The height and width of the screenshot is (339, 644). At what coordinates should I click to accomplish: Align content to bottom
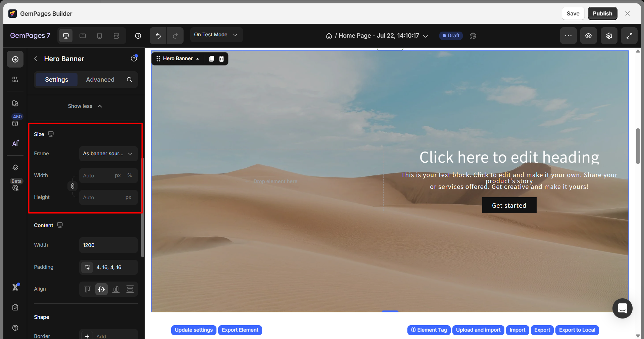[x=116, y=289]
